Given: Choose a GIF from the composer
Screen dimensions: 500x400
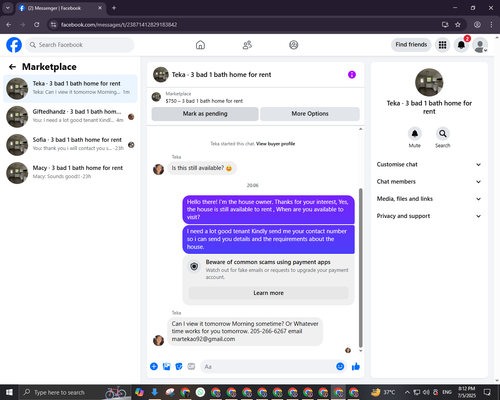Looking at the screenshot, I should click(x=191, y=367).
